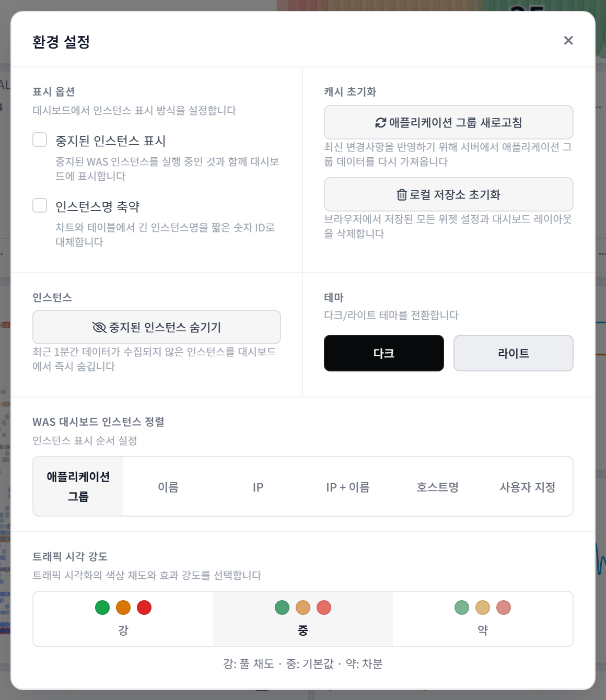This screenshot has height=700, width=606.
Task: Choose the IP + 이름 sort option
Action: tap(348, 486)
